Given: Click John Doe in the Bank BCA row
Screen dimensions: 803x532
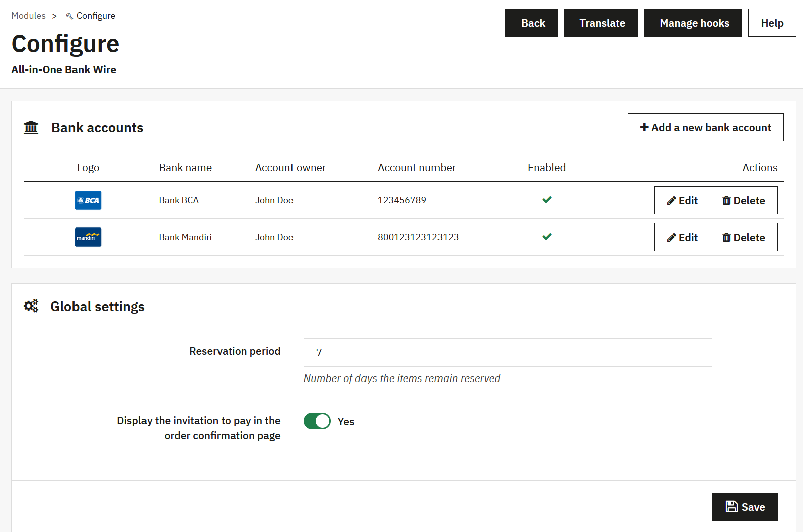Looking at the screenshot, I should point(274,200).
